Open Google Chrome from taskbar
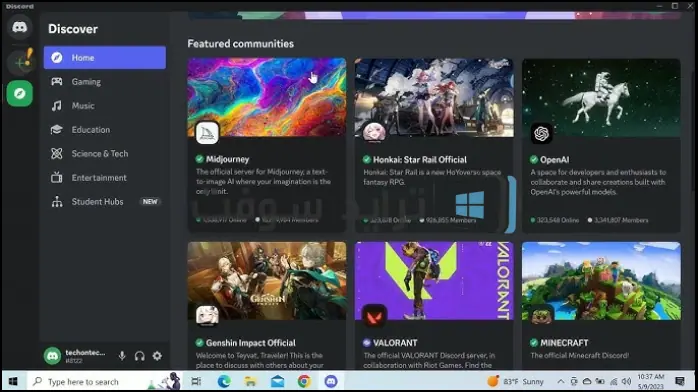Viewport: 698px width, 392px height. (304, 381)
